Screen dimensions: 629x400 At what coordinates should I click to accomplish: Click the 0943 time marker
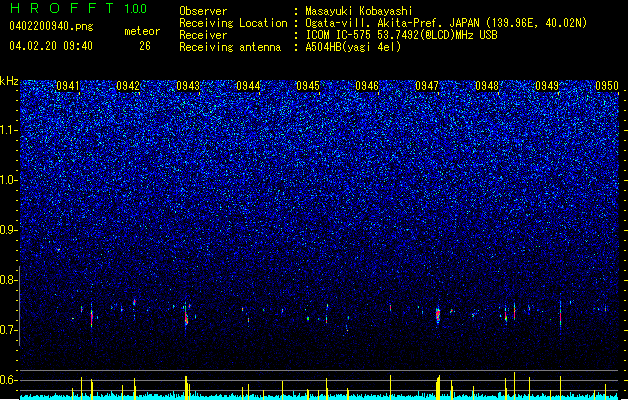[x=188, y=86]
